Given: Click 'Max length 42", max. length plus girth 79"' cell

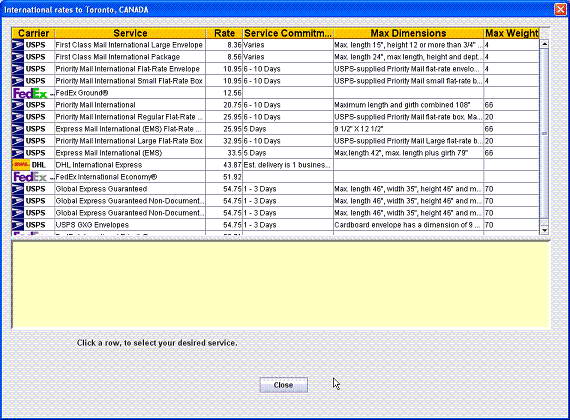Looking at the screenshot, I should pyautogui.click(x=409, y=153).
